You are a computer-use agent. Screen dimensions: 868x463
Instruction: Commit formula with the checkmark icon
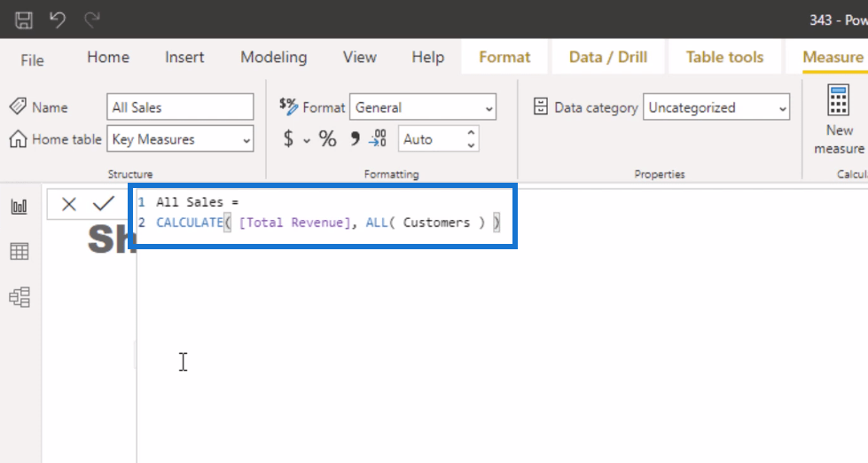(104, 205)
